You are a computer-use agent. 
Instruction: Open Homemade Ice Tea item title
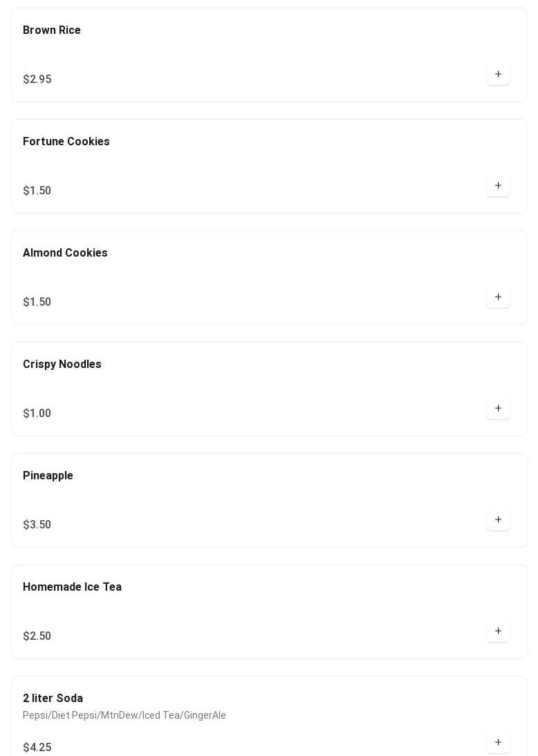tap(73, 587)
